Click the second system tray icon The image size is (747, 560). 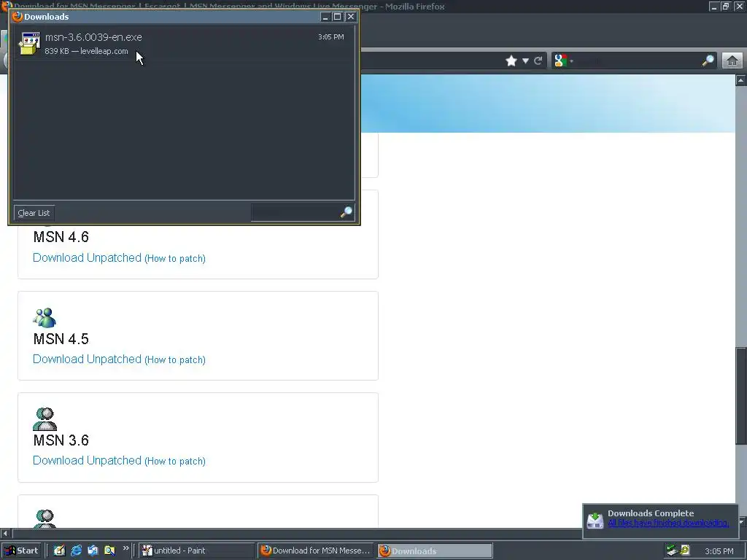685,551
